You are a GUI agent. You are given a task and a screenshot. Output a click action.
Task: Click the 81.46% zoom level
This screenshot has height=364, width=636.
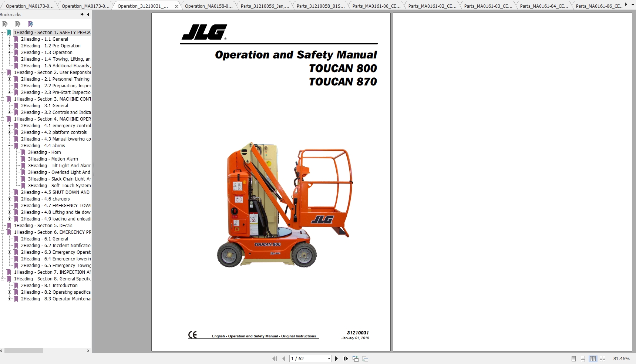coord(621,358)
